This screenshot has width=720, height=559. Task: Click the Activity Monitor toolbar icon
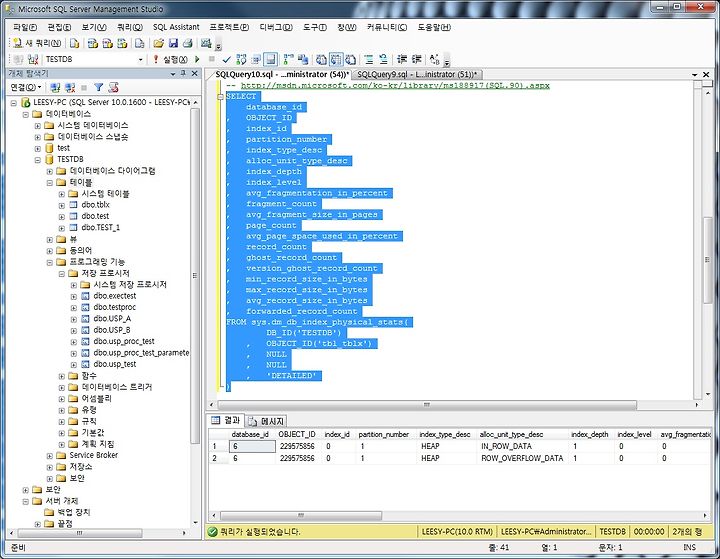[206, 43]
